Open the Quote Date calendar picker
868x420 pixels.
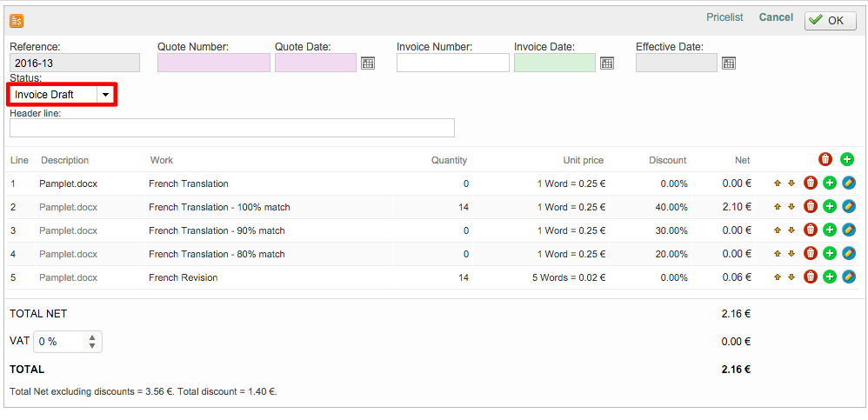(368, 63)
